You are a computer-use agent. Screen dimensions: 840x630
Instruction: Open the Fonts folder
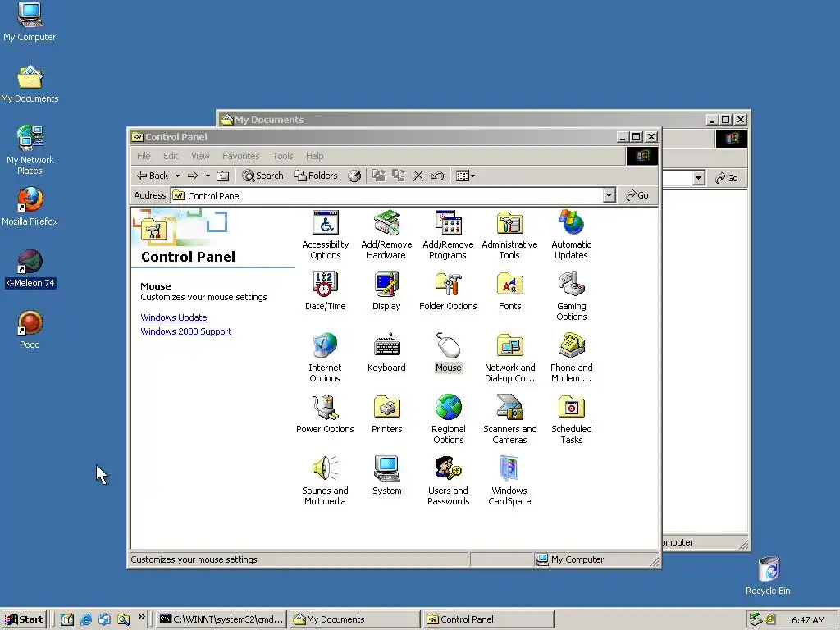[x=509, y=291]
